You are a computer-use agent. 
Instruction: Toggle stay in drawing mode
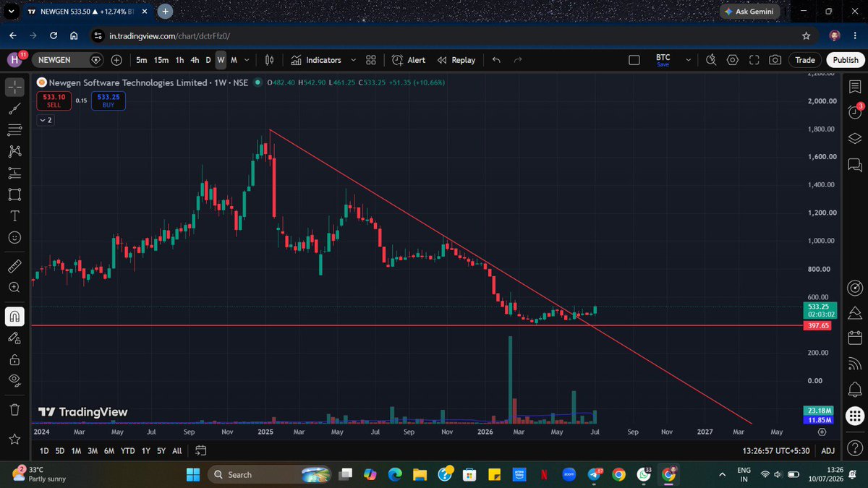pos(14,338)
